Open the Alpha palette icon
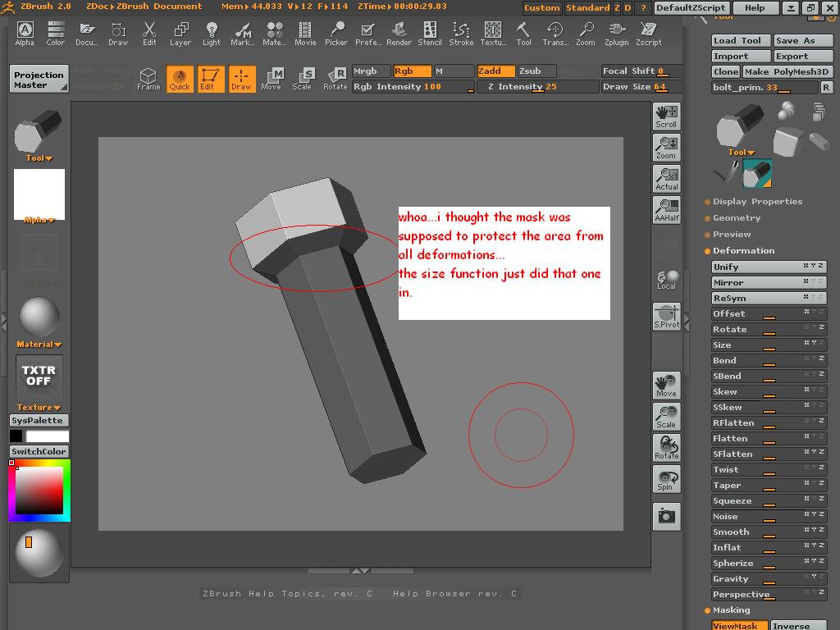Image resolution: width=840 pixels, height=630 pixels. [25, 34]
